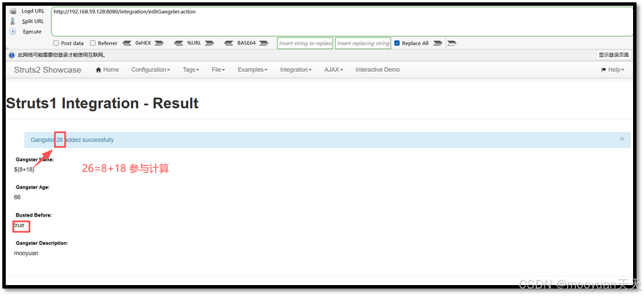Image resolution: width=644 pixels, height=296 pixels.
Task: Click the Gangster 26 added successfully message
Action: [x=73, y=140]
